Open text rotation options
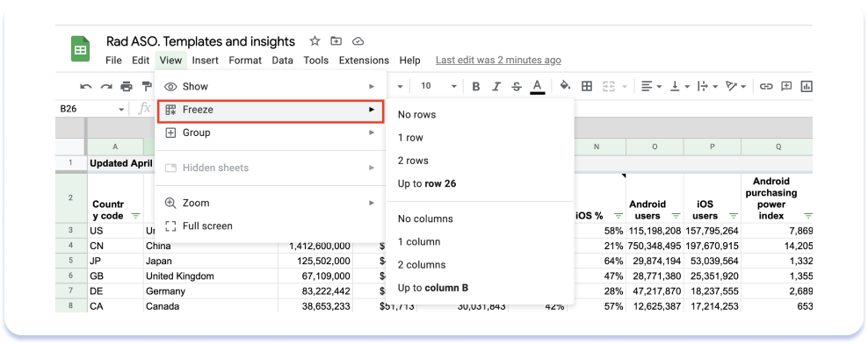 736,86
